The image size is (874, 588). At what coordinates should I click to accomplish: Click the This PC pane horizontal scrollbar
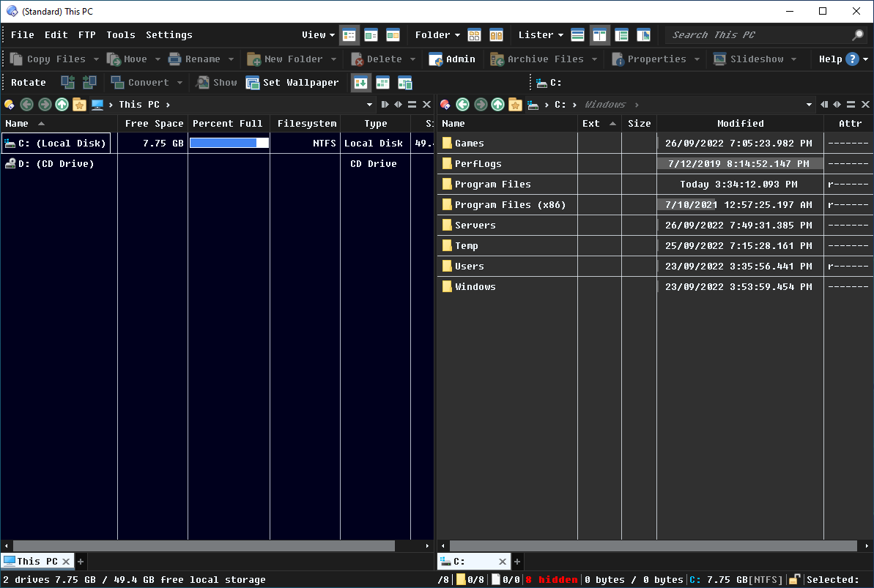pos(204,546)
